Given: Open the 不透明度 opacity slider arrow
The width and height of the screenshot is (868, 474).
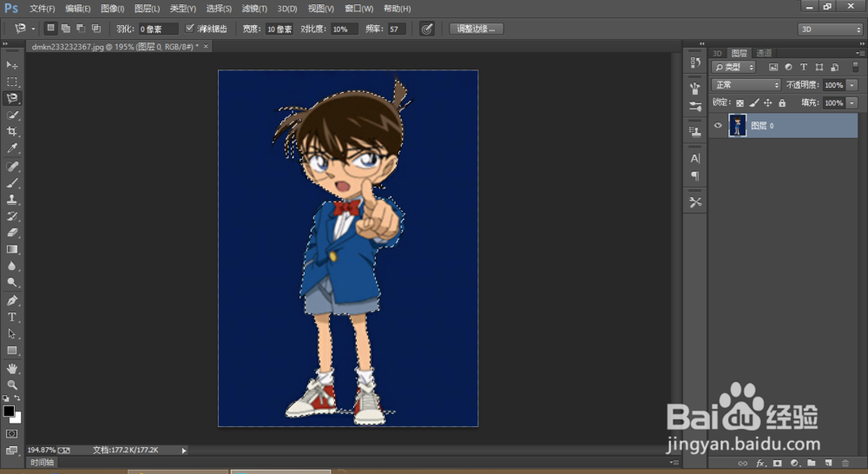Looking at the screenshot, I should click(x=852, y=85).
